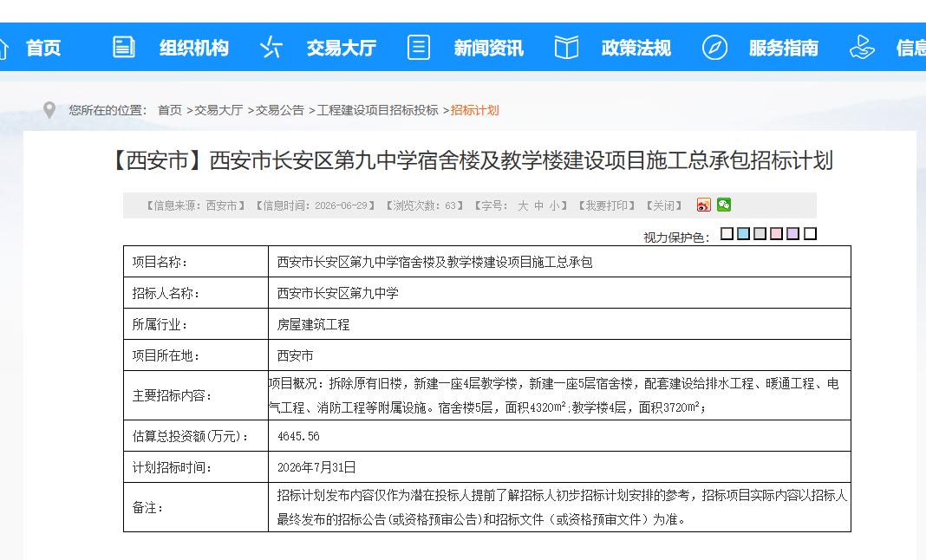Image resolution: width=926 pixels, height=560 pixels.
Task: Select purple eye-protection color swatch
Action: (x=793, y=234)
